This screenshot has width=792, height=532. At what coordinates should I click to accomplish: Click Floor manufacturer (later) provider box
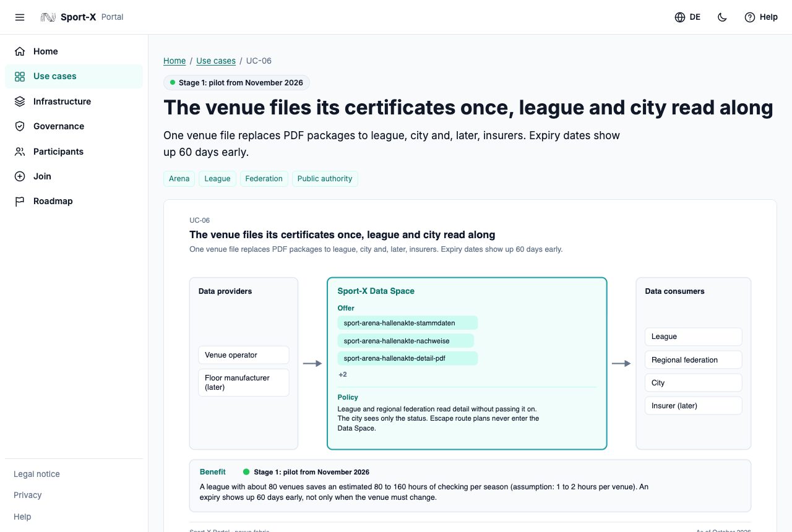coord(244,382)
